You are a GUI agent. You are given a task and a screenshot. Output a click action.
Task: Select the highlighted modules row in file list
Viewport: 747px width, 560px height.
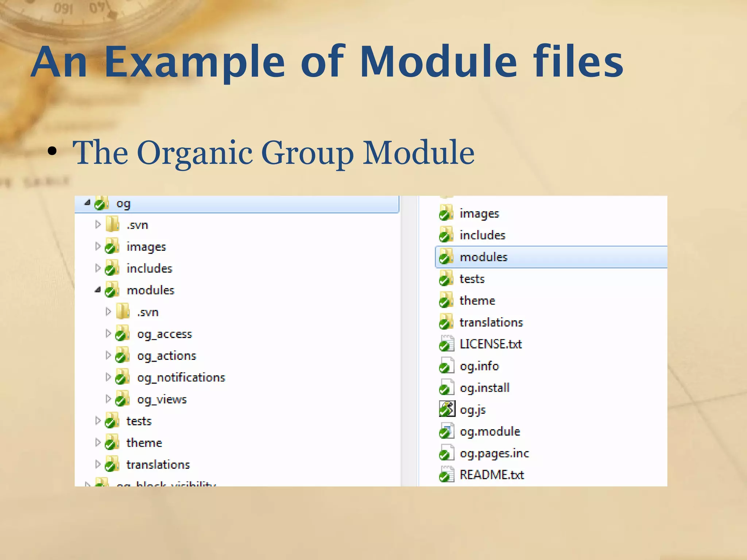pyautogui.click(x=551, y=257)
